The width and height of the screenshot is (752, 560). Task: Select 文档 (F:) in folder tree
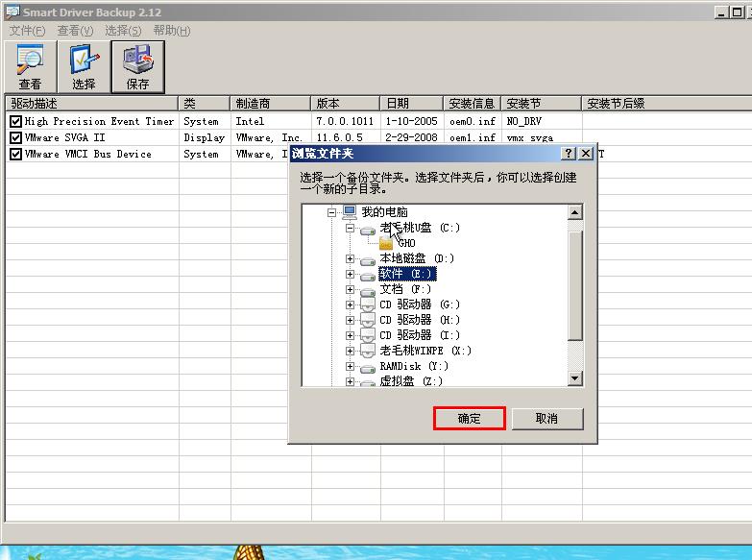coord(405,289)
